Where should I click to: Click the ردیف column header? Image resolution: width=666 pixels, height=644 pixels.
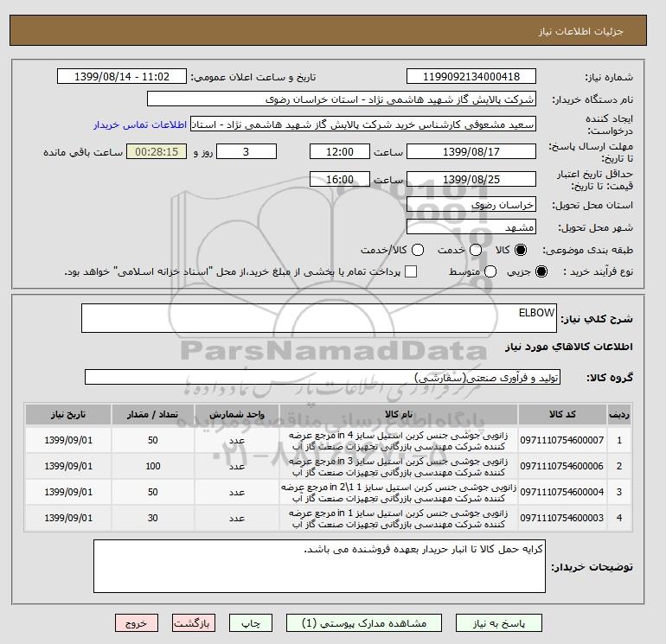[x=619, y=414]
